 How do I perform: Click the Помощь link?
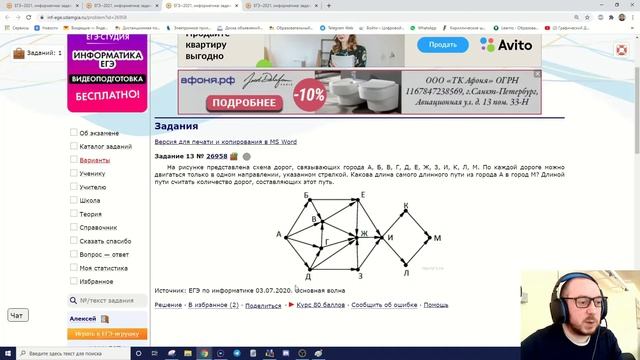(x=436, y=305)
